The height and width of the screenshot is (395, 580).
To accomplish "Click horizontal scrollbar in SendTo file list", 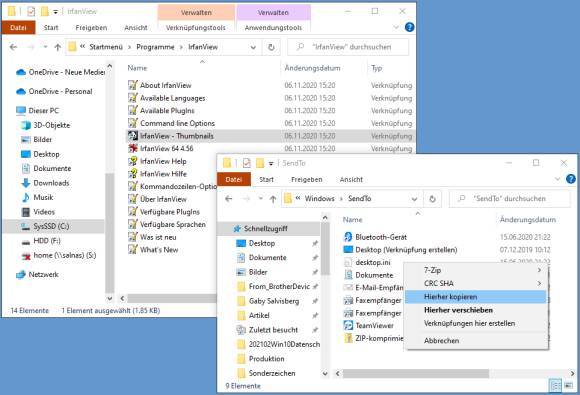I will click(x=415, y=374).
